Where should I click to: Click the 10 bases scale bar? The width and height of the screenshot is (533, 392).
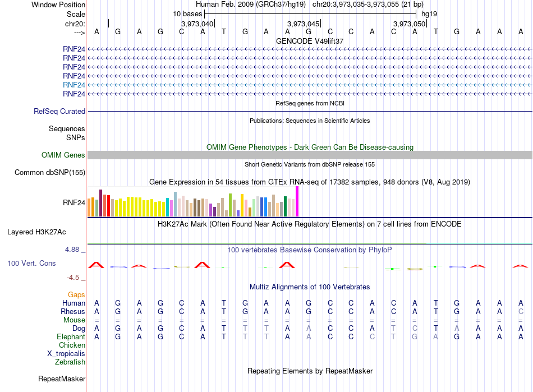310,14
